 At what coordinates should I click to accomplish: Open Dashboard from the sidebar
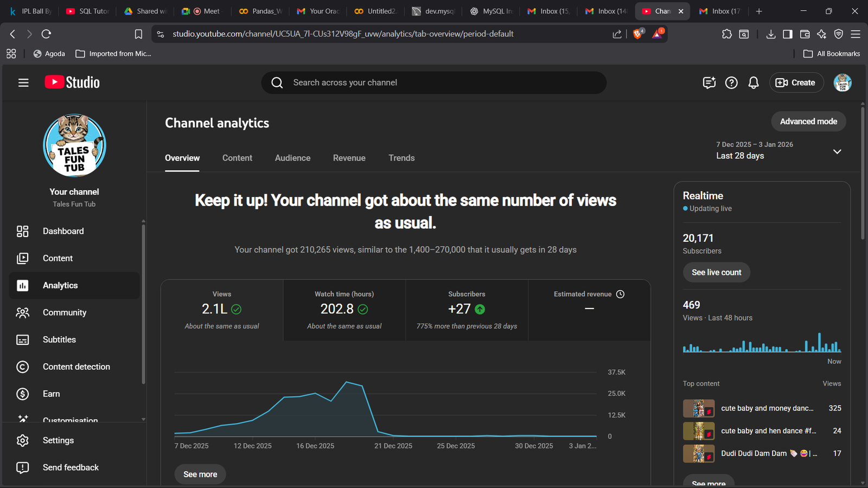pos(63,231)
